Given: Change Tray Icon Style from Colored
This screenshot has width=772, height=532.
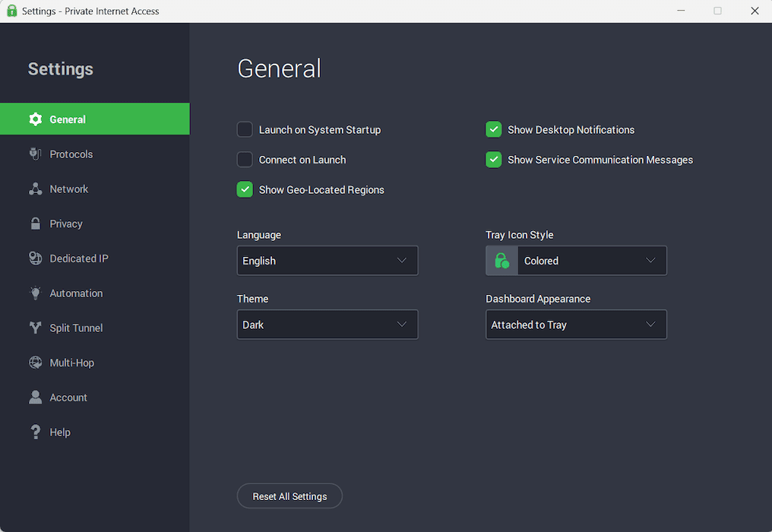Looking at the screenshot, I should click(591, 260).
